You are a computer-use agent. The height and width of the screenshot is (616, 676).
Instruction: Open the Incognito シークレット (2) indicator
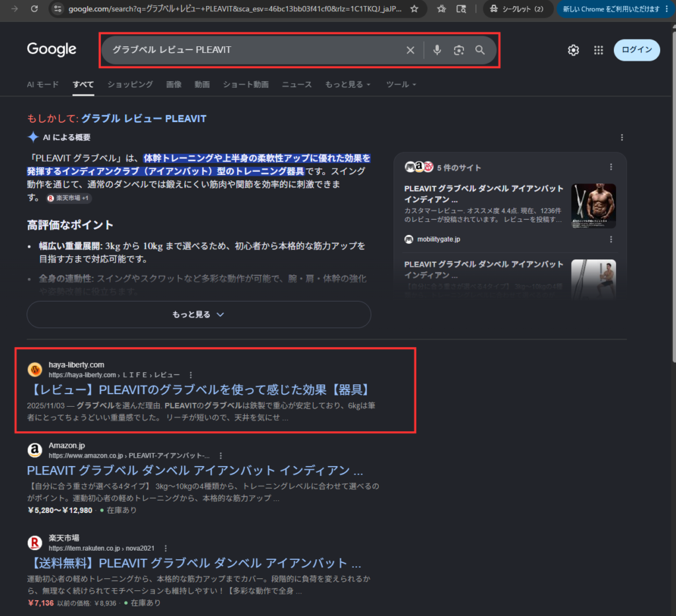pos(518,9)
